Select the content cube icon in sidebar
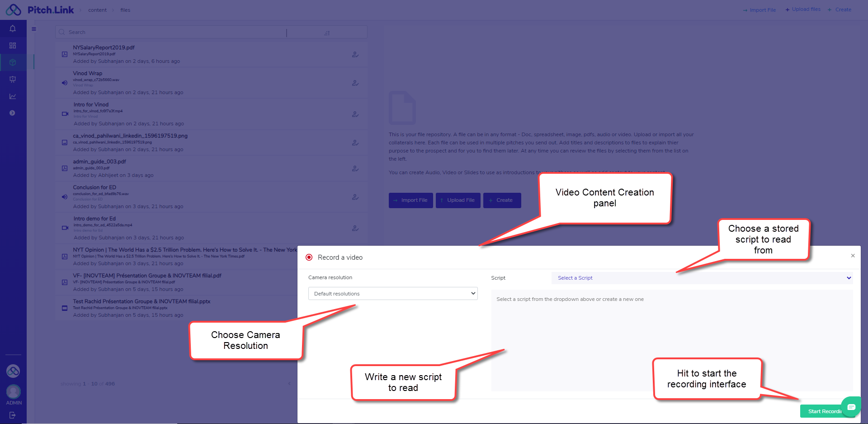This screenshot has height=424, width=868. point(13,62)
